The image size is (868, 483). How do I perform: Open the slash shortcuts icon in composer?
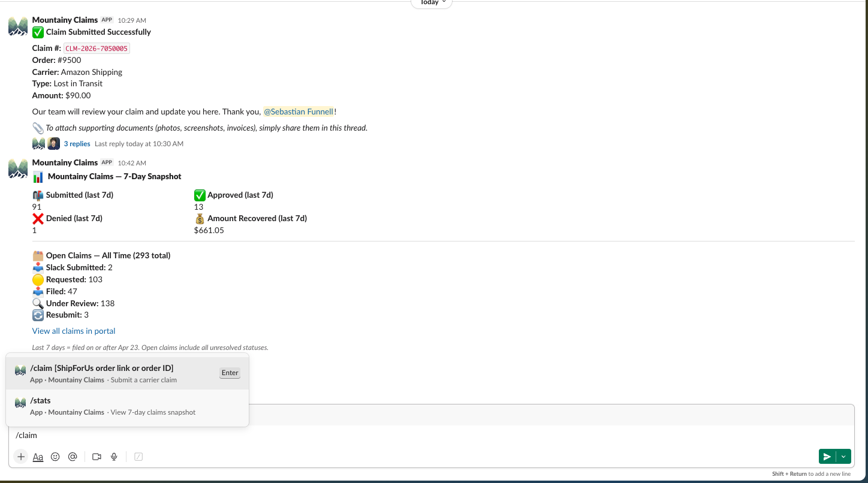click(x=138, y=457)
